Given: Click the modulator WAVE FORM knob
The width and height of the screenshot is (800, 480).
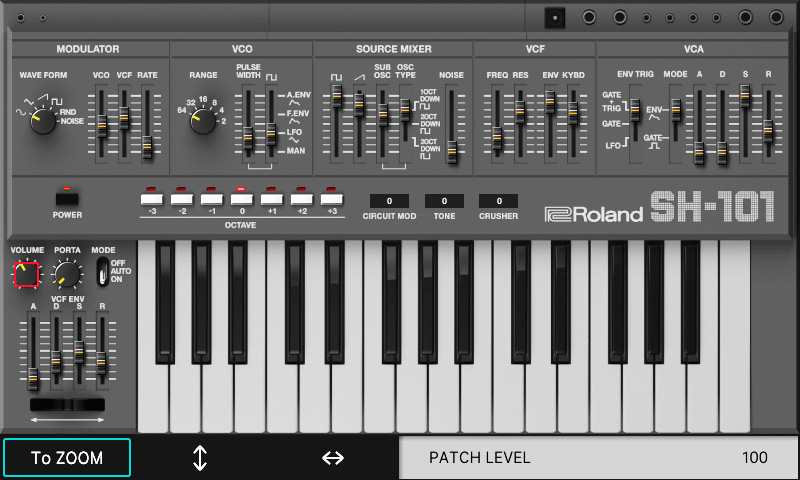Looking at the screenshot, I should pos(43,120).
